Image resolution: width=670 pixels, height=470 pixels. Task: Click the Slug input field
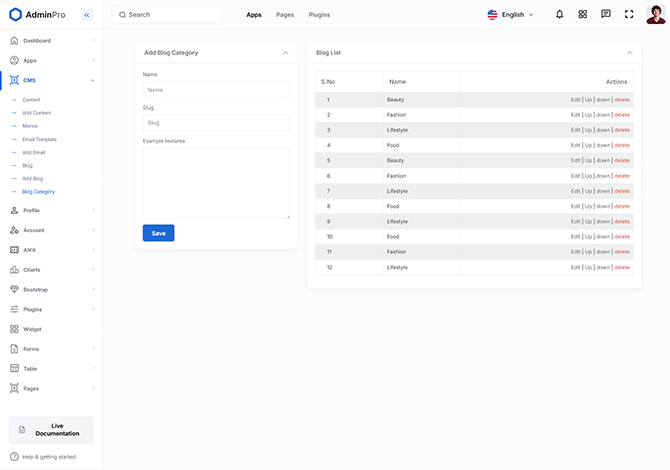pyautogui.click(x=216, y=123)
